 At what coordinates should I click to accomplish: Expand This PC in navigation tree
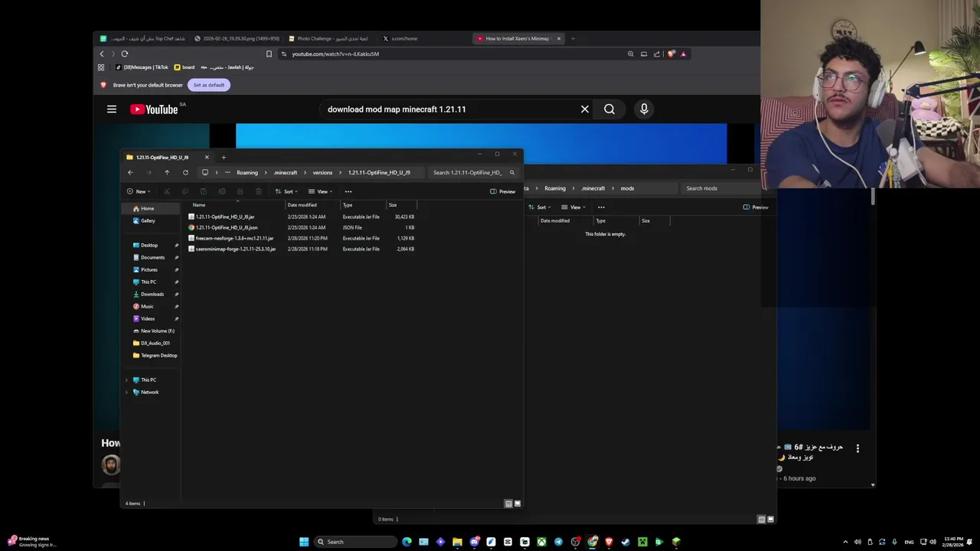127,380
